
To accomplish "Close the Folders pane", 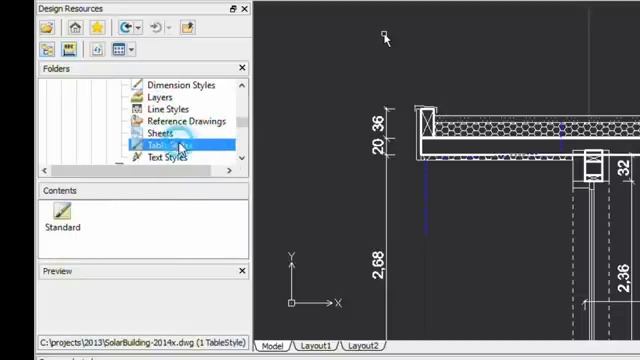I will point(242,68).
